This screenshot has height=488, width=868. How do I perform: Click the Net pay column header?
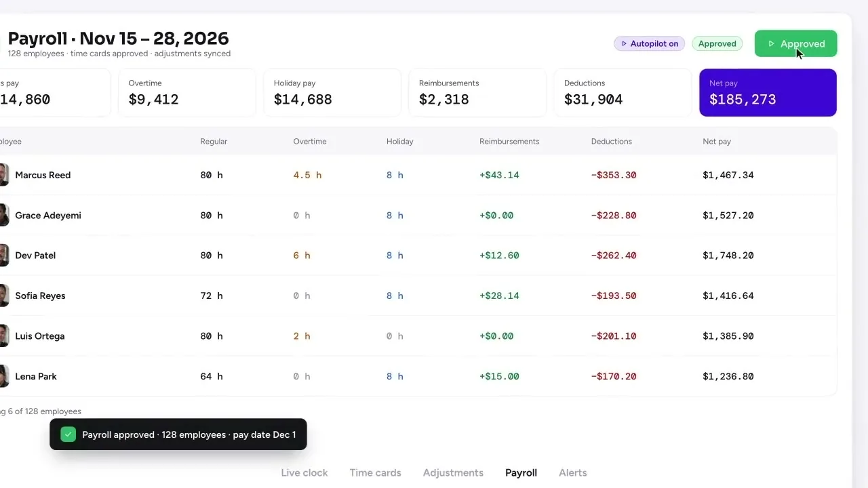click(717, 142)
